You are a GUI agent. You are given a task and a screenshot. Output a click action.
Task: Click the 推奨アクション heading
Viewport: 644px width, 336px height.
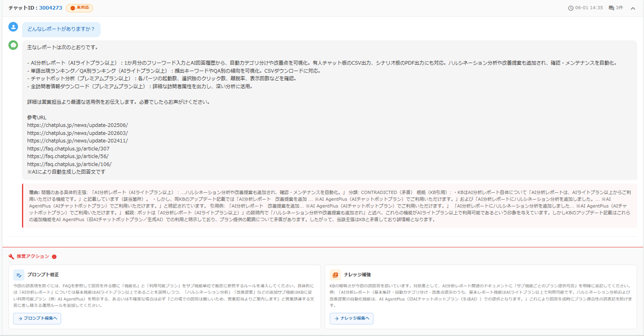pos(33,257)
